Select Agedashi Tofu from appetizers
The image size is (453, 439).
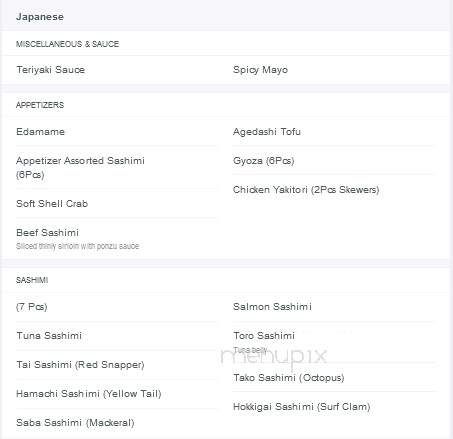pos(267,132)
